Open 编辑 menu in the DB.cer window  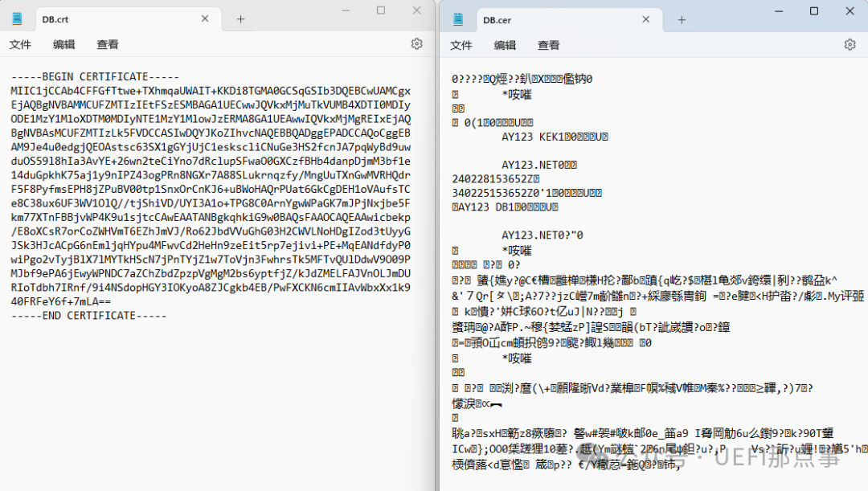tap(506, 46)
